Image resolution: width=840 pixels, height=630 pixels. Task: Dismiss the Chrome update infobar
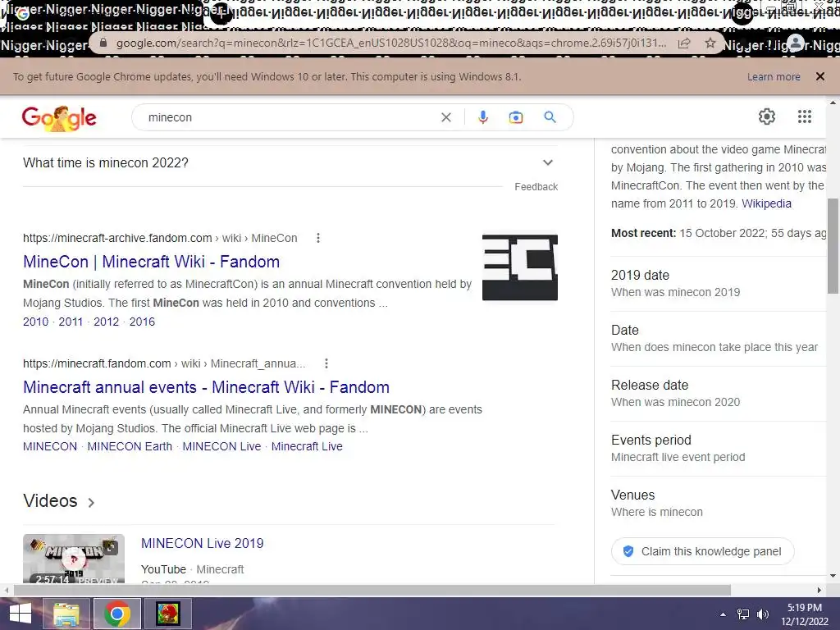click(819, 76)
